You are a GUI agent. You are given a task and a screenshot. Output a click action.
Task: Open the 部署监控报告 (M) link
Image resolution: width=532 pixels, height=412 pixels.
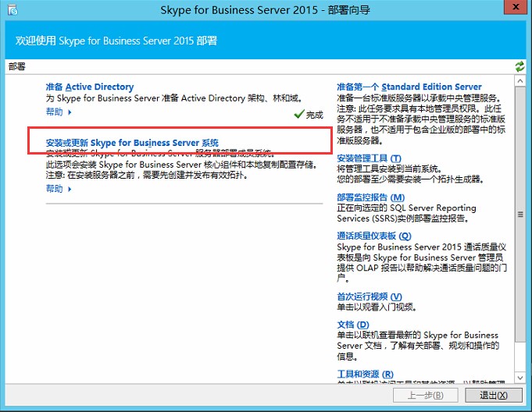[x=371, y=197]
